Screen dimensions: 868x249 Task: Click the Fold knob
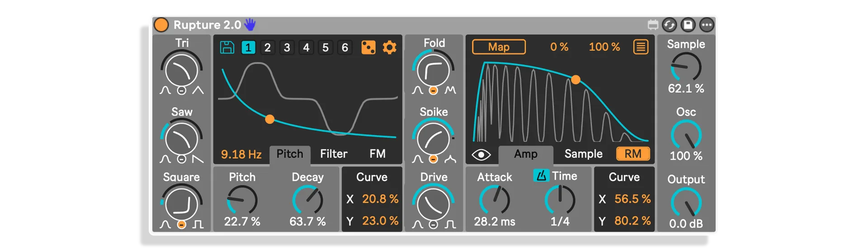433,70
